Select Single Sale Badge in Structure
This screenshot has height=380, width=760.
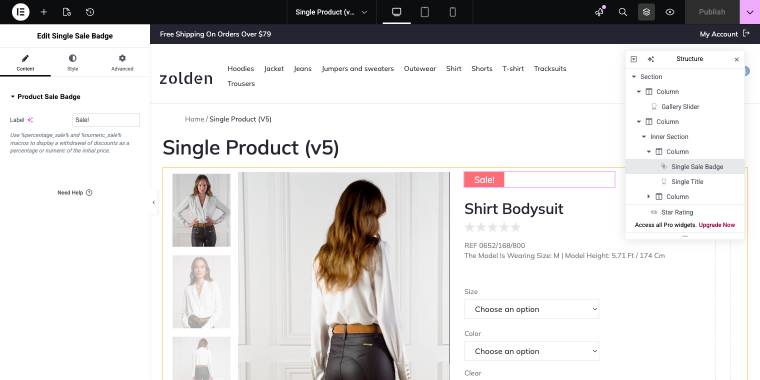[x=685, y=167]
